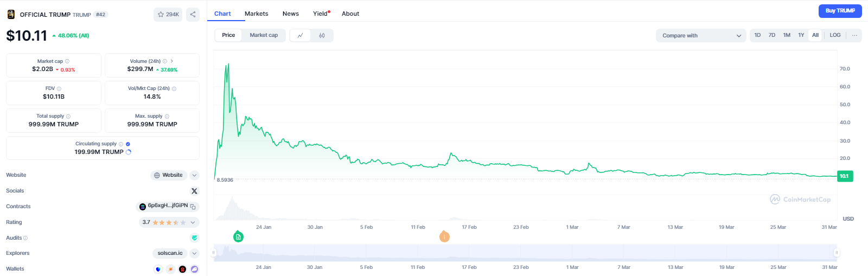Click the Market cap info icon

point(67,61)
